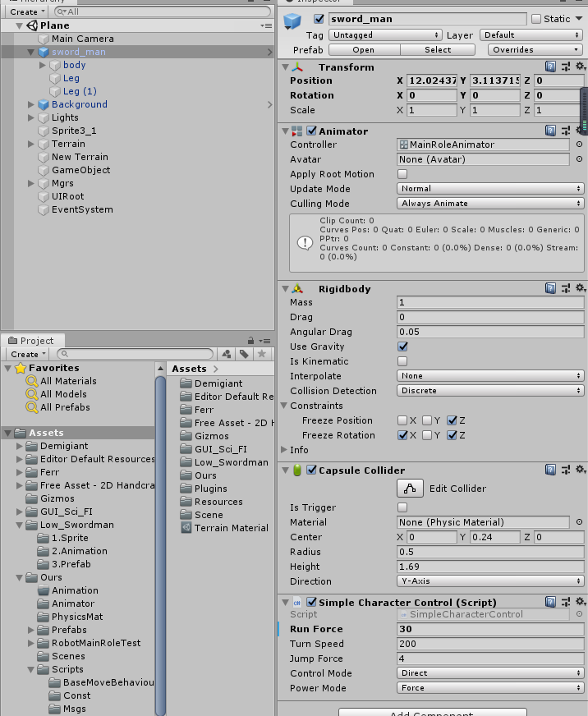Image resolution: width=588 pixels, height=716 pixels.
Task: Click the Run Force input field
Action: point(490,629)
